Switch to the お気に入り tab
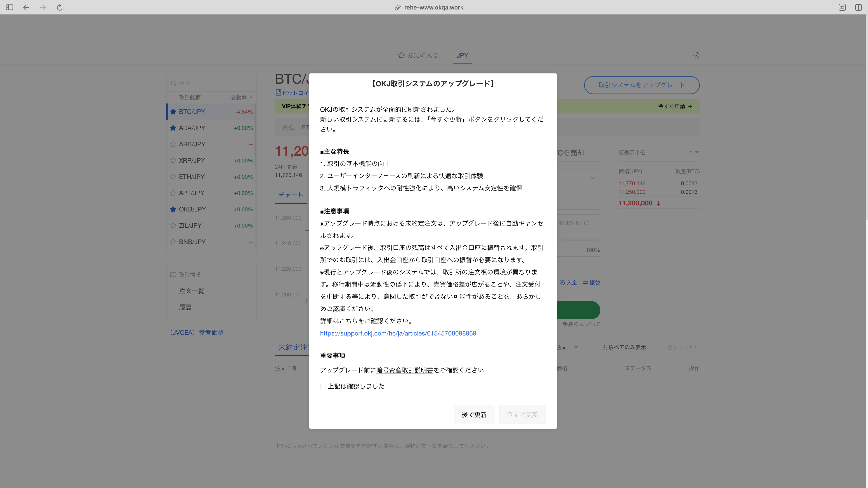Screen dimensions: 868x488 tap(418, 55)
